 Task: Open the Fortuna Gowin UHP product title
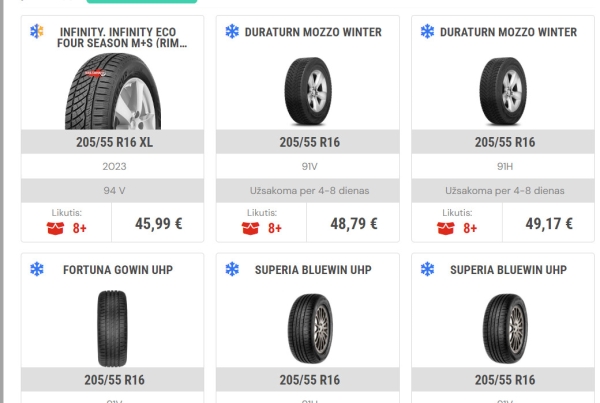(118, 270)
